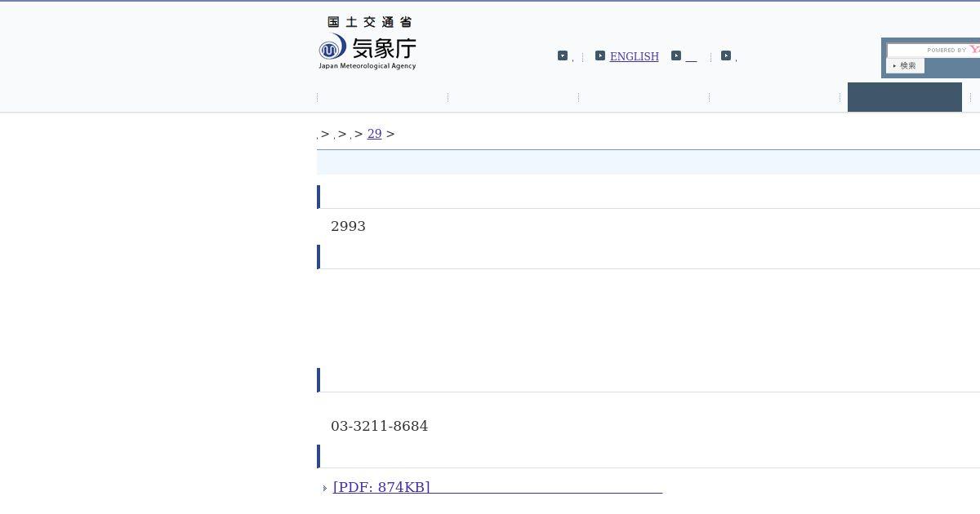Open the [PDF: 874KB] document link

coord(497,487)
